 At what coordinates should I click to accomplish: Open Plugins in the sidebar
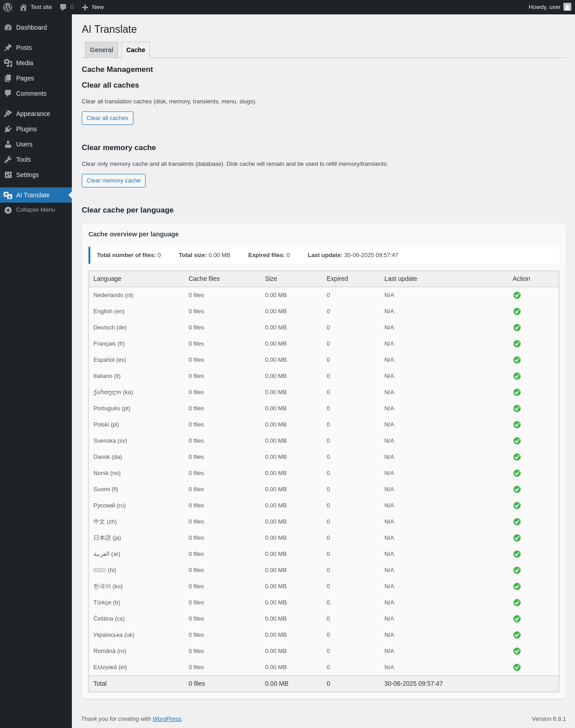click(x=27, y=129)
